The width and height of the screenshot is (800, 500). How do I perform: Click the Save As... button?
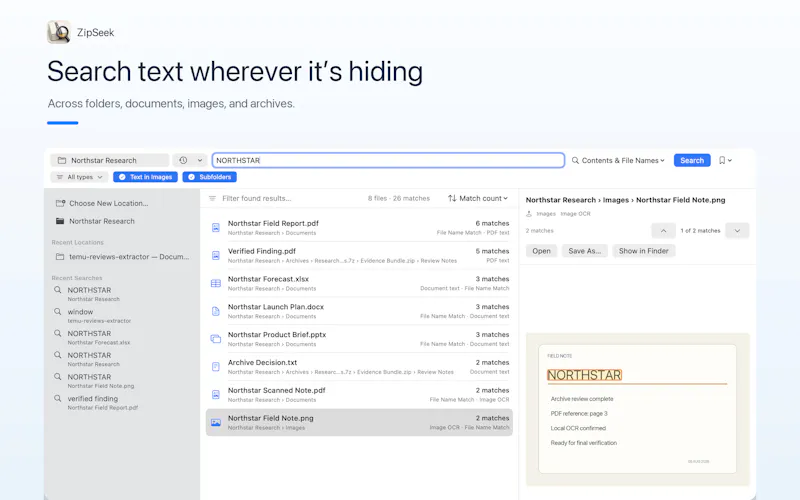tap(585, 251)
